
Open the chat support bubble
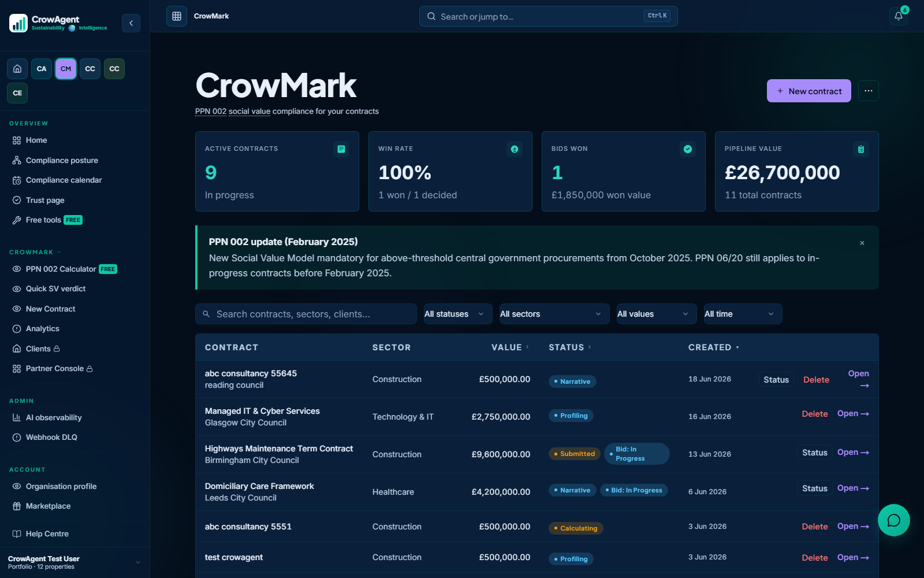pos(894,520)
